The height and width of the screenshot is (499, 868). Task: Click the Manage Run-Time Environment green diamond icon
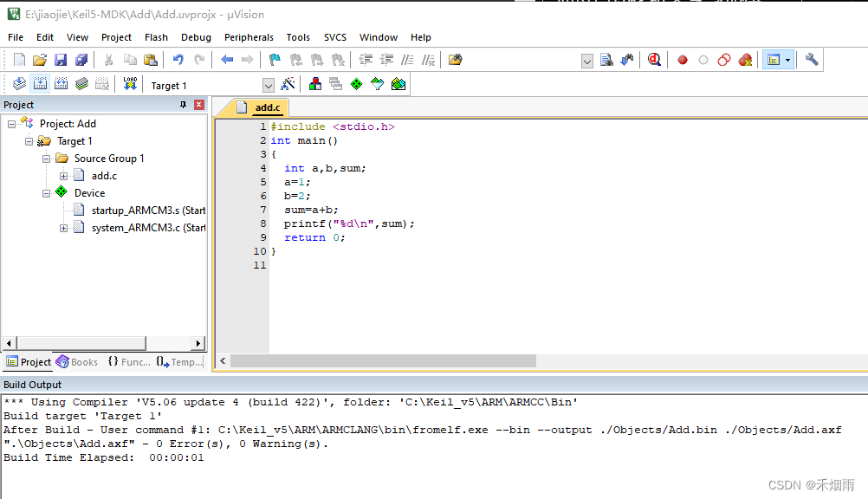point(356,84)
